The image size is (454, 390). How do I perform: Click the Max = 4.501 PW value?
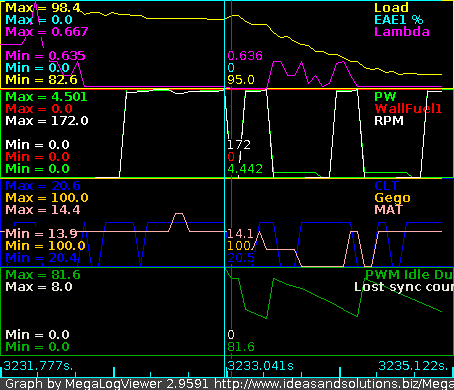pyautogui.click(x=46, y=97)
